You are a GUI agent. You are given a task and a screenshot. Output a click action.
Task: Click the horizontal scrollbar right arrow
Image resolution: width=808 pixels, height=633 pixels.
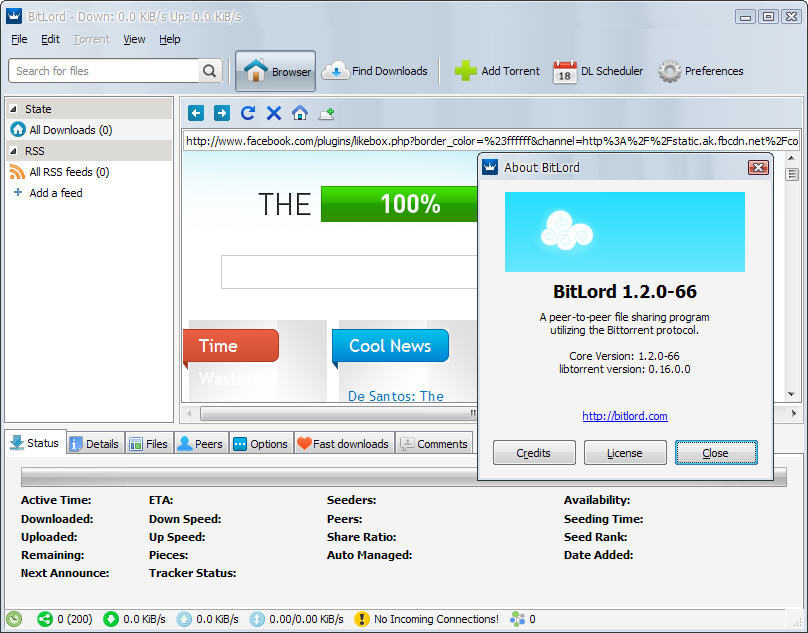click(794, 413)
